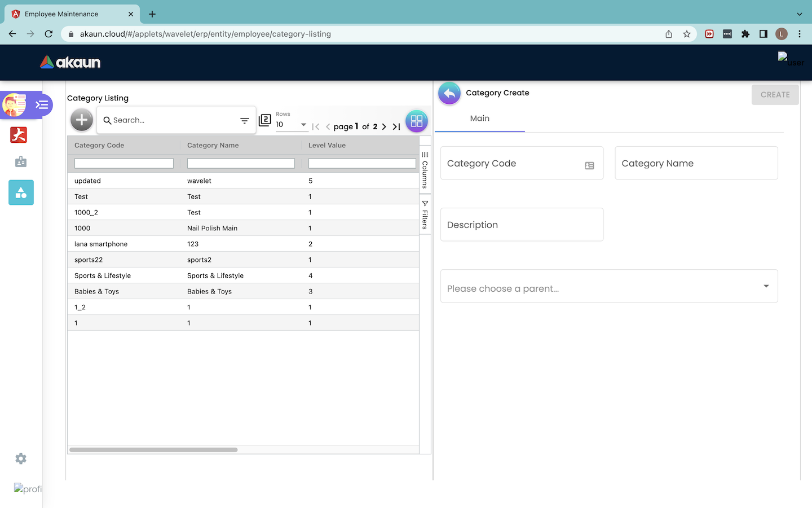The height and width of the screenshot is (508, 812).
Task: Click the Category Name input field
Action: coord(696,164)
